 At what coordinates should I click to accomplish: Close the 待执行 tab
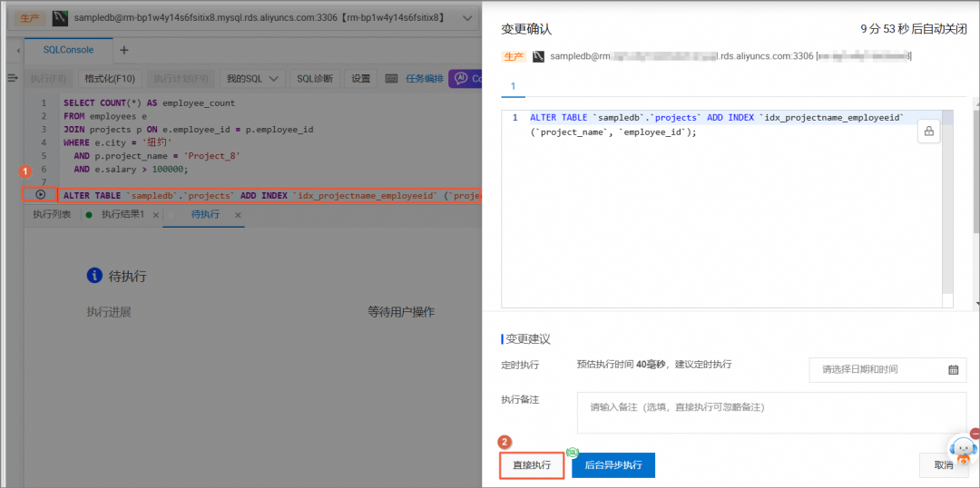point(238,215)
